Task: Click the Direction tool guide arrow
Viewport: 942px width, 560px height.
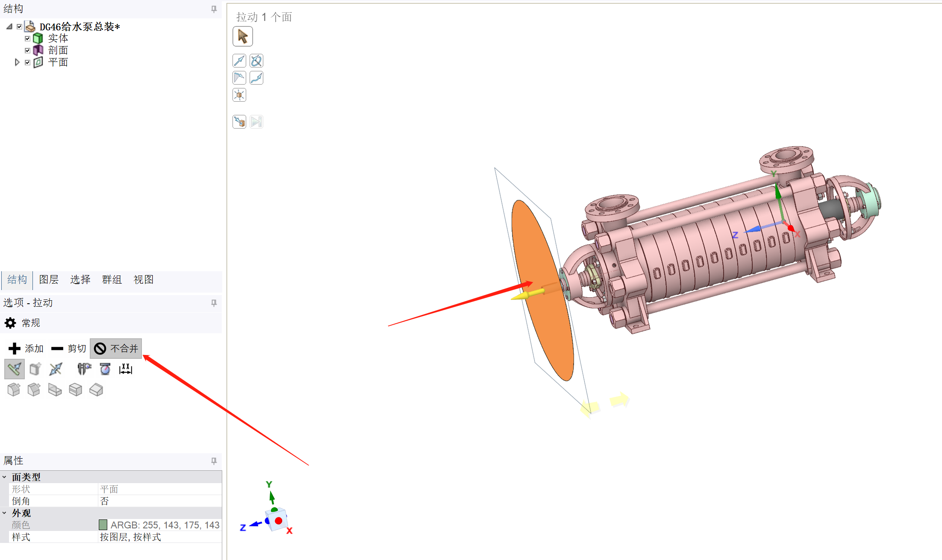Action: tap(239, 61)
